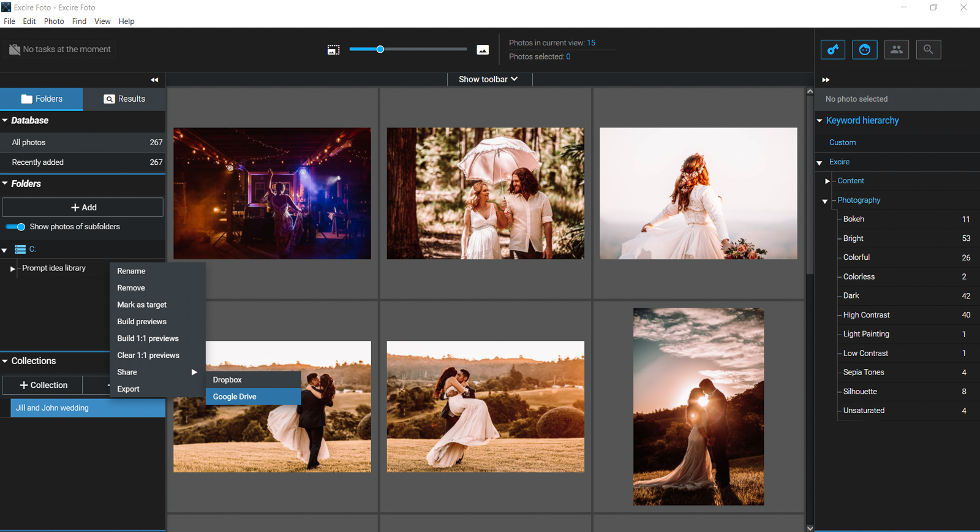Choose Google Drive from Share submenu
This screenshot has width=980, height=532.
(235, 397)
